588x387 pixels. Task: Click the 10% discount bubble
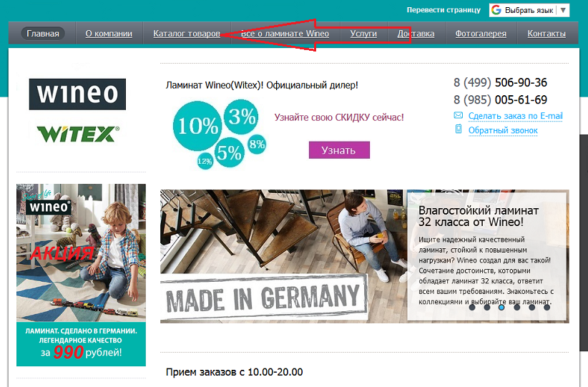click(x=197, y=126)
